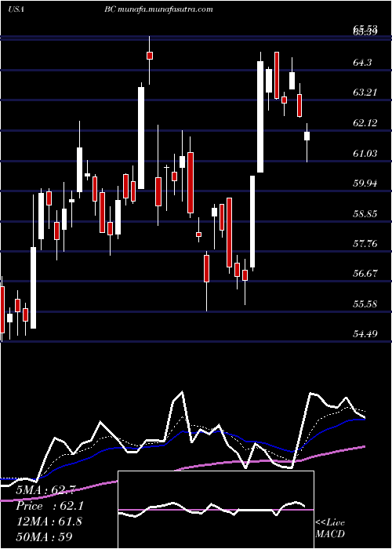Click the 61.03 price axis label
Viewport: 392px width, 549px height.
[x=365, y=153]
